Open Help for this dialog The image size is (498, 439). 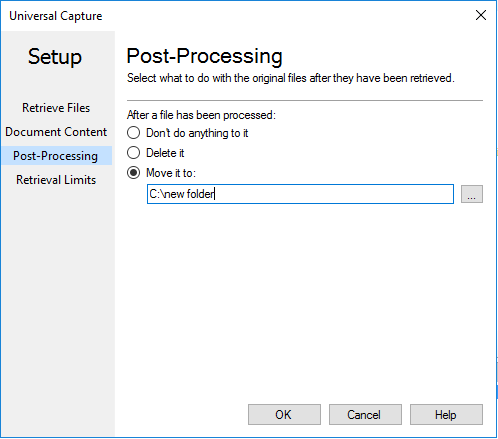[x=446, y=415]
